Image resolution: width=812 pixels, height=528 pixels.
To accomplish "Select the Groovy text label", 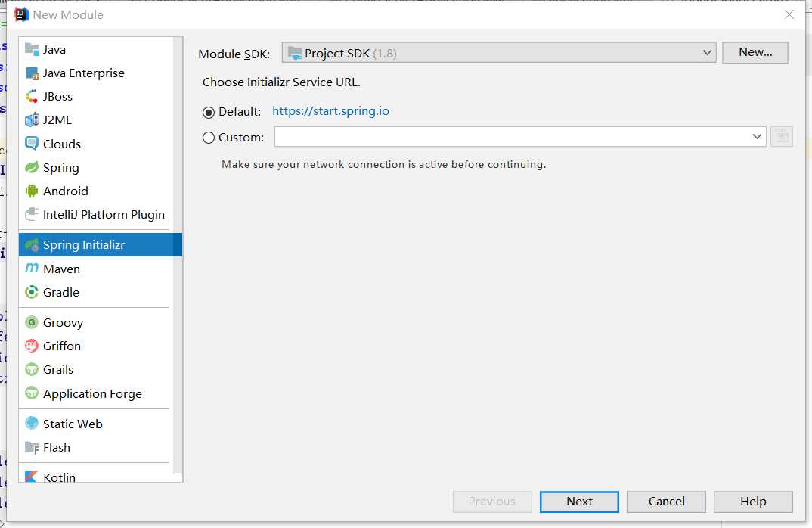I will click(x=64, y=323).
